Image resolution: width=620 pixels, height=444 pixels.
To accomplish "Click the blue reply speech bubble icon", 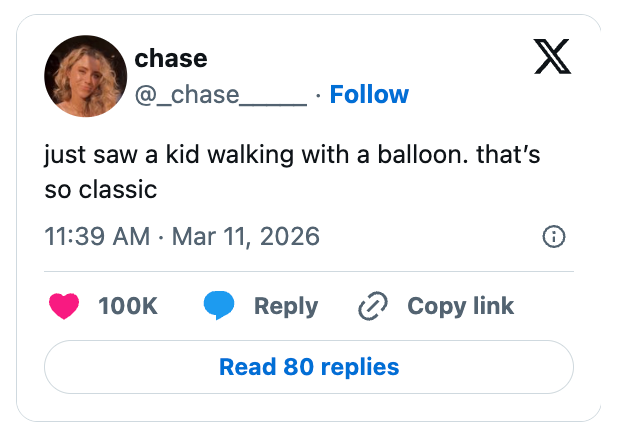I will point(219,306).
